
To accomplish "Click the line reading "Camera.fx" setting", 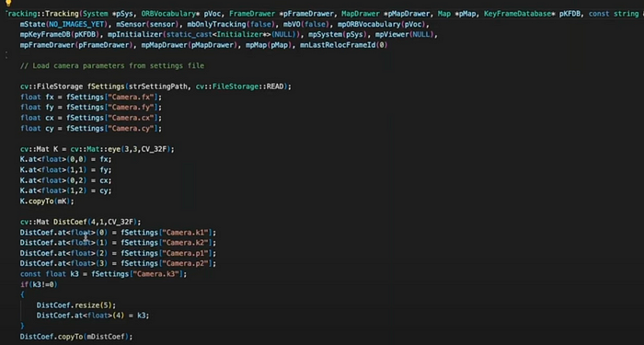I will pos(91,98).
